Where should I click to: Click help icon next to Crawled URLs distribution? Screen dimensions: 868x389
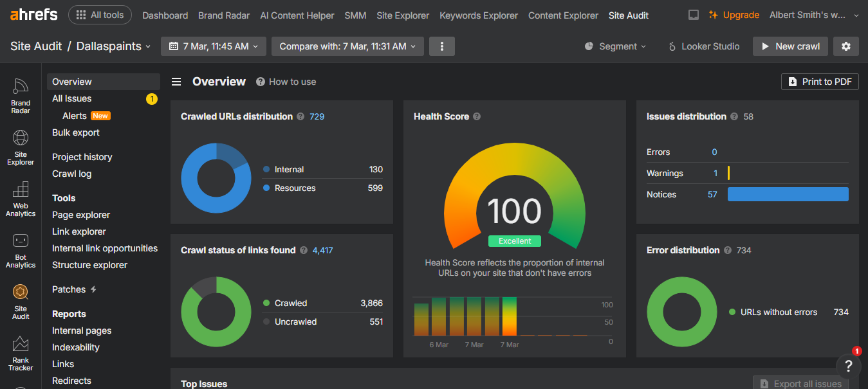click(300, 116)
